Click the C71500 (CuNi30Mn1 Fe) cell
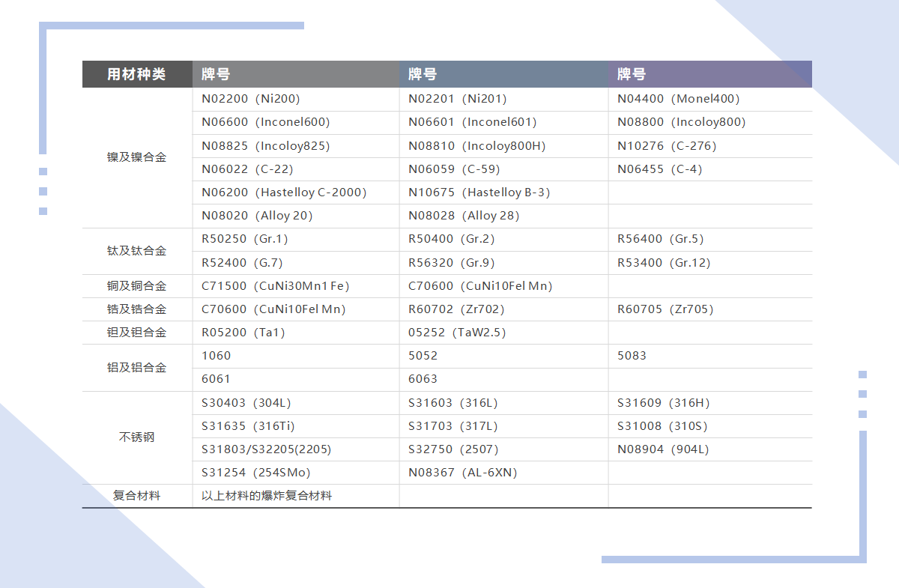The image size is (899, 588). click(296, 286)
